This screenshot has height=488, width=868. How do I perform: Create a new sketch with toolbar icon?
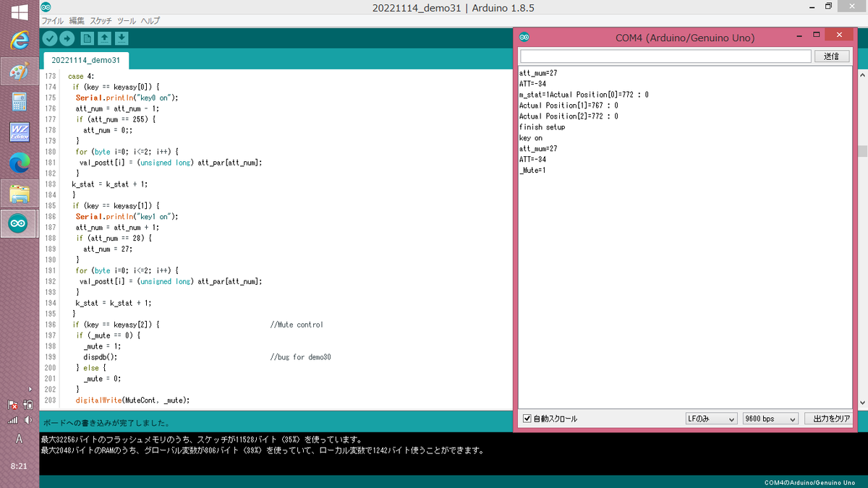(x=87, y=38)
